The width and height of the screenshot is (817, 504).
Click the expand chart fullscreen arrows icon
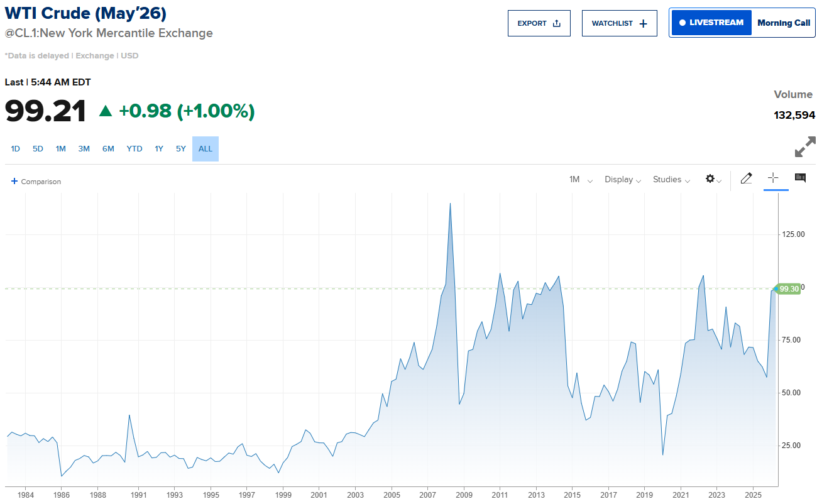click(x=804, y=147)
